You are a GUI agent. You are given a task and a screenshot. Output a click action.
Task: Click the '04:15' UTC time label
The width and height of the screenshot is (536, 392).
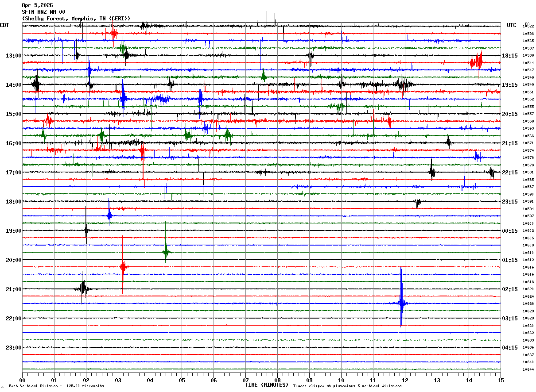[510, 348]
